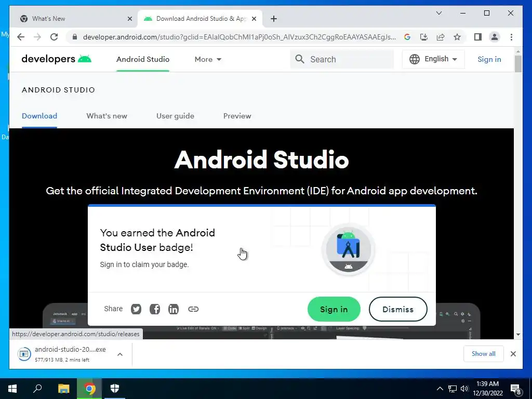Click the Search field on developer site
Screen dimensions: 532x399
pos(342,59)
